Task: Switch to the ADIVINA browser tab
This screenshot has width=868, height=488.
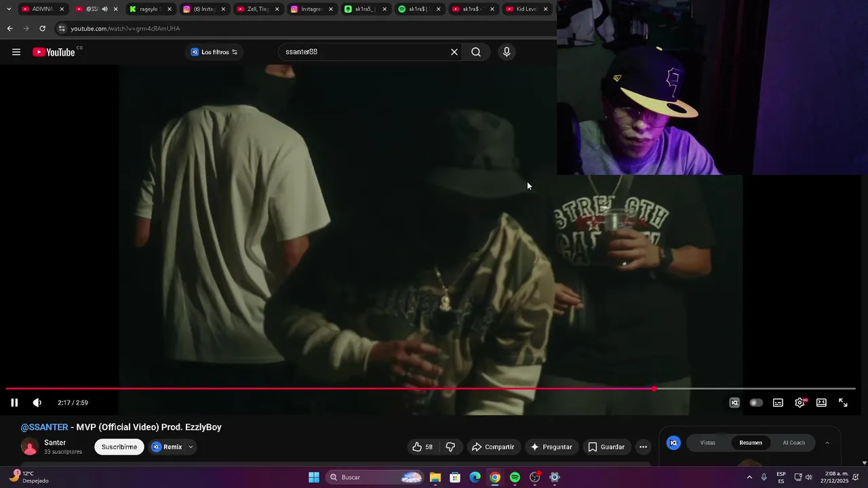Action: pyautogui.click(x=42, y=9)
